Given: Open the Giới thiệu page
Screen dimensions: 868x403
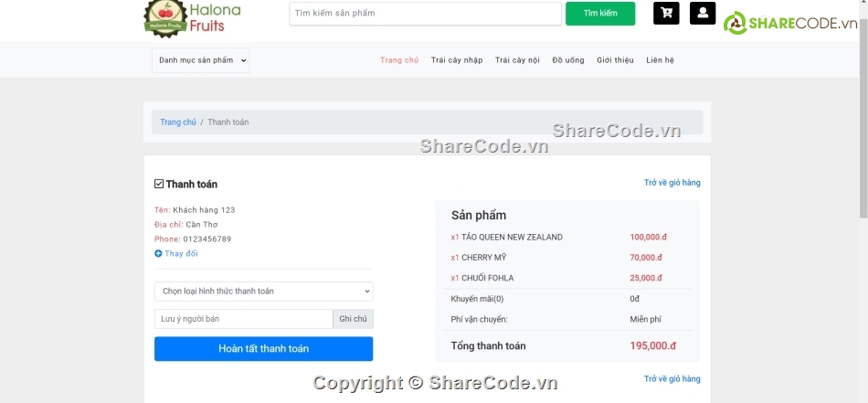Looking at the screenshot, I should click(x=615, y=60).
